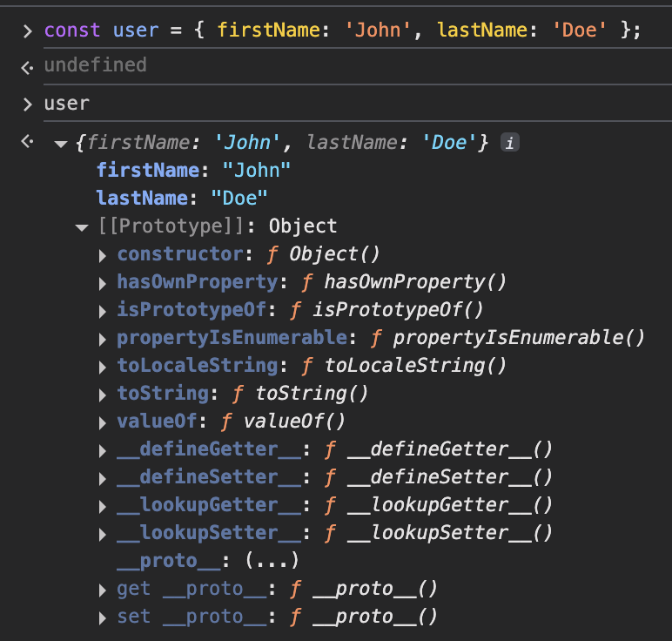Select the firstName property row
672x641 pixels.
point(194,170)
